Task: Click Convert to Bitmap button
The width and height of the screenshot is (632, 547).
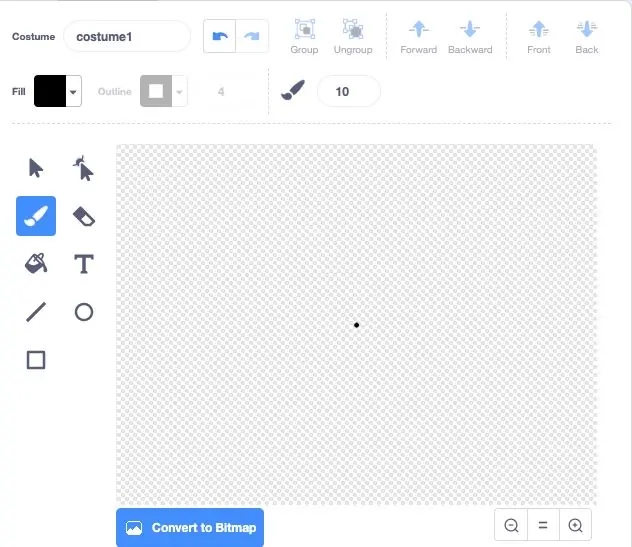Action: 190,528
